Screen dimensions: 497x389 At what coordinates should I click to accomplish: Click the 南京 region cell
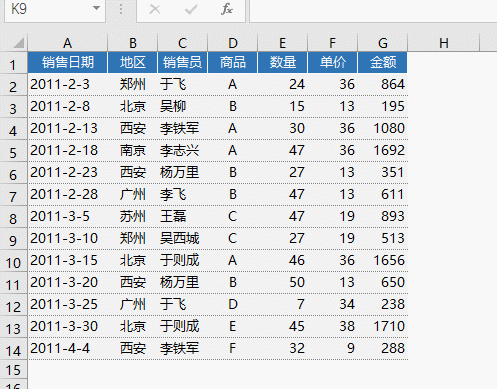[133, 150]
